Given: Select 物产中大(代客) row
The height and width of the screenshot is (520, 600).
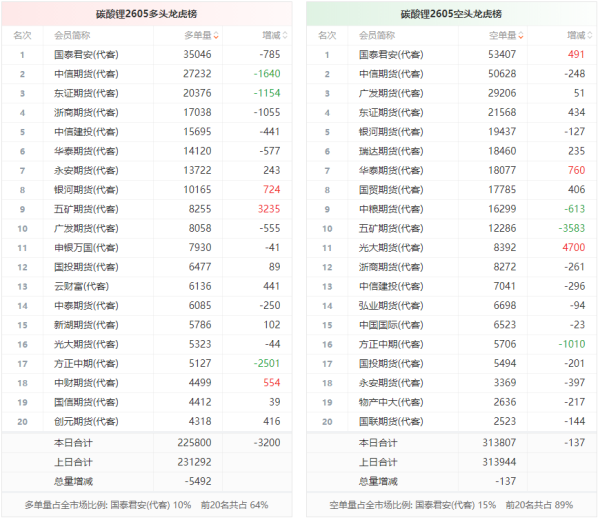Looking at the screenshot, I should point(452,402).
